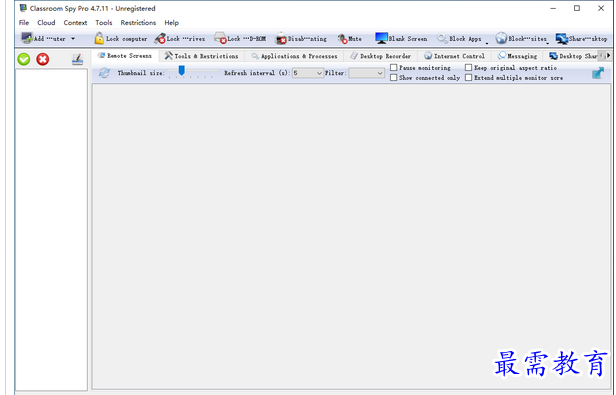Screen dimensions: 616x395
Task: Open the Filter dropdown
Action: point(366,73)
